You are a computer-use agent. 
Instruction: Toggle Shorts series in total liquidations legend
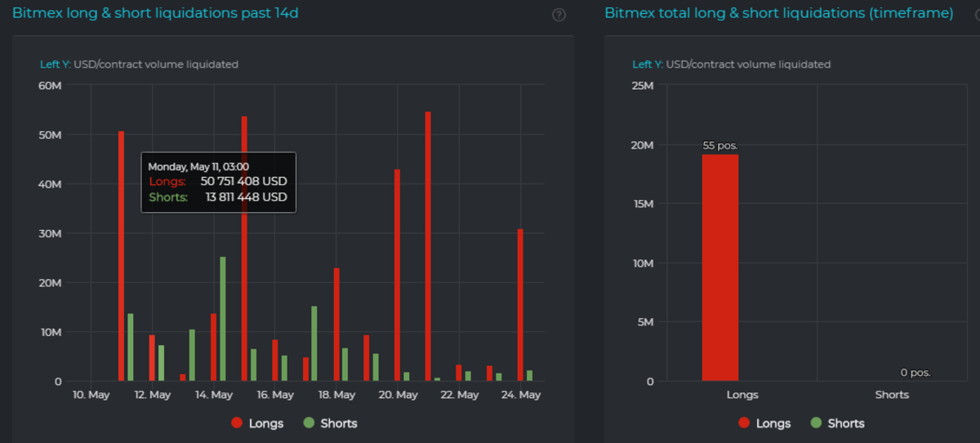[837, 423]
